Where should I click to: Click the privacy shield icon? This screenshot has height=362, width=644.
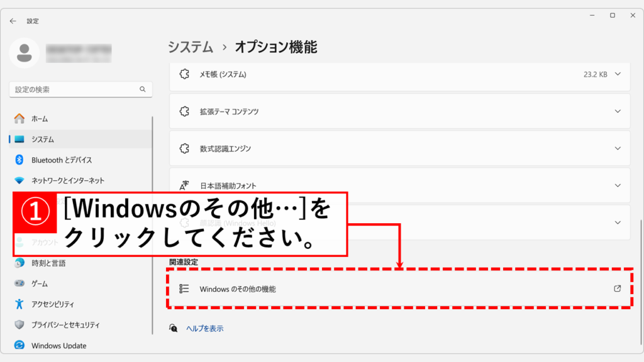[19, 324]
